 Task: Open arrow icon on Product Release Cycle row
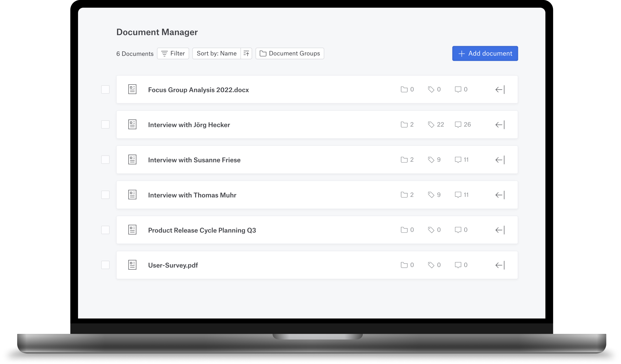[500, 230]
